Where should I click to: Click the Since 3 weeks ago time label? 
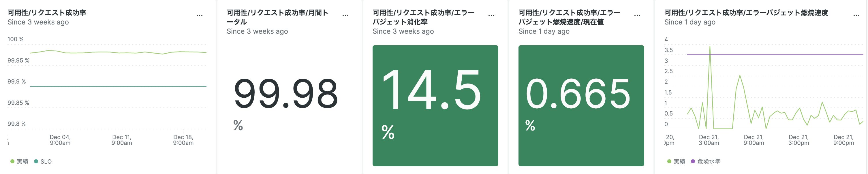click(38, 22)
